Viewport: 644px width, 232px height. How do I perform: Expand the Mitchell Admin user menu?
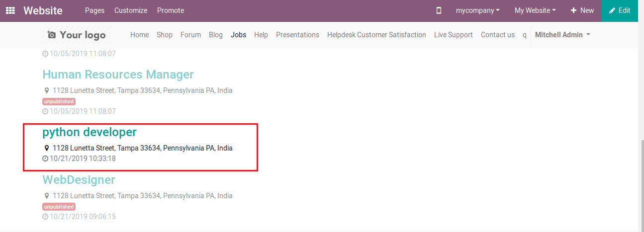562,35
